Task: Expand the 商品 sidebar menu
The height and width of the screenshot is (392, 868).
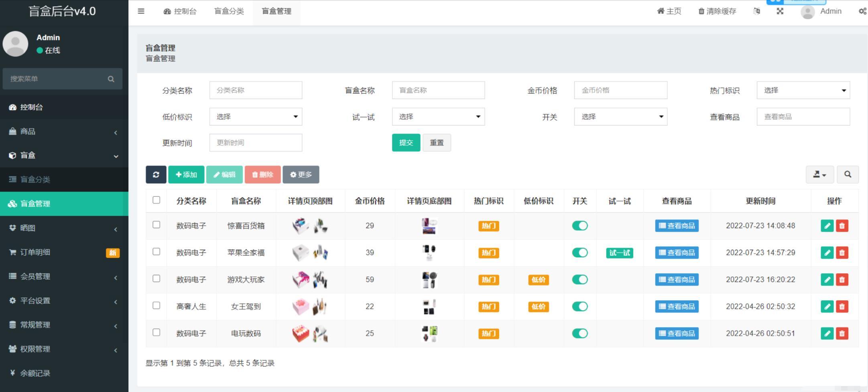Action: click(x=64, y=131)
